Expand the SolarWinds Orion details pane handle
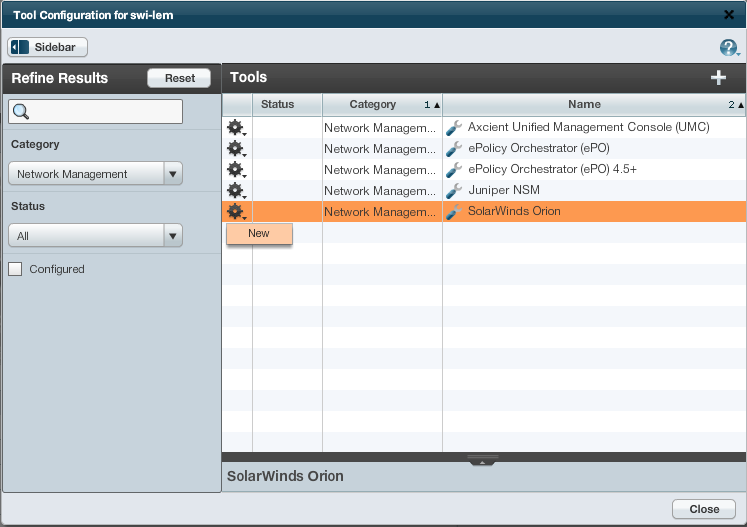747x527 pixels. (483, 460)
